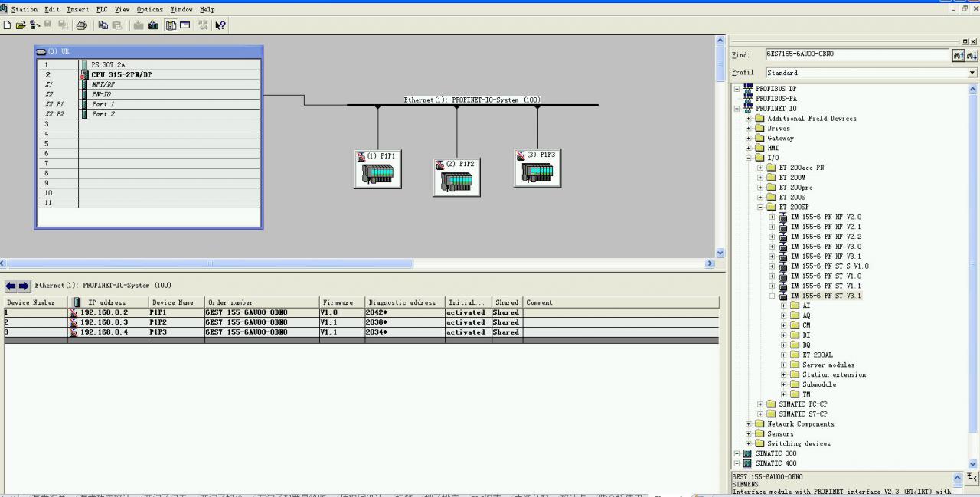This screenshot has height=497, width=980.
Task: Click the Ethernet(1) PROFINET-IO-System line label
Action: point(472,100)
